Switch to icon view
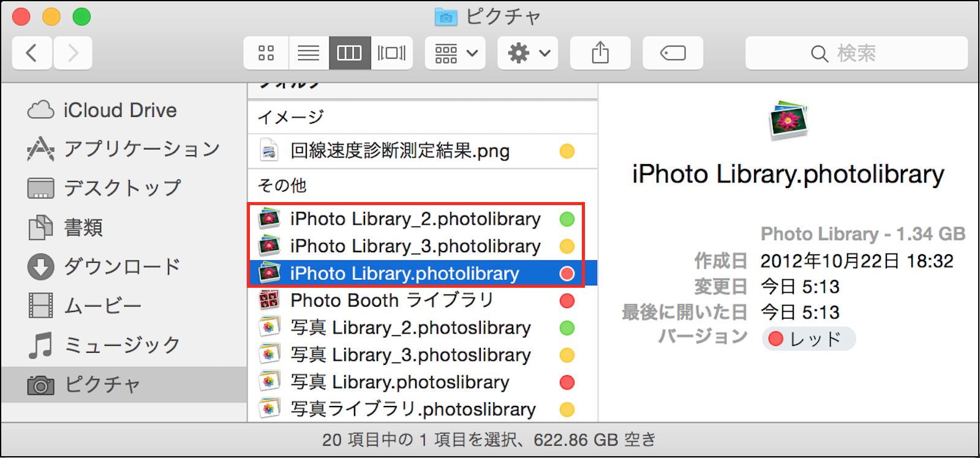This screenshot has height=458, width=980. point(266,53)
